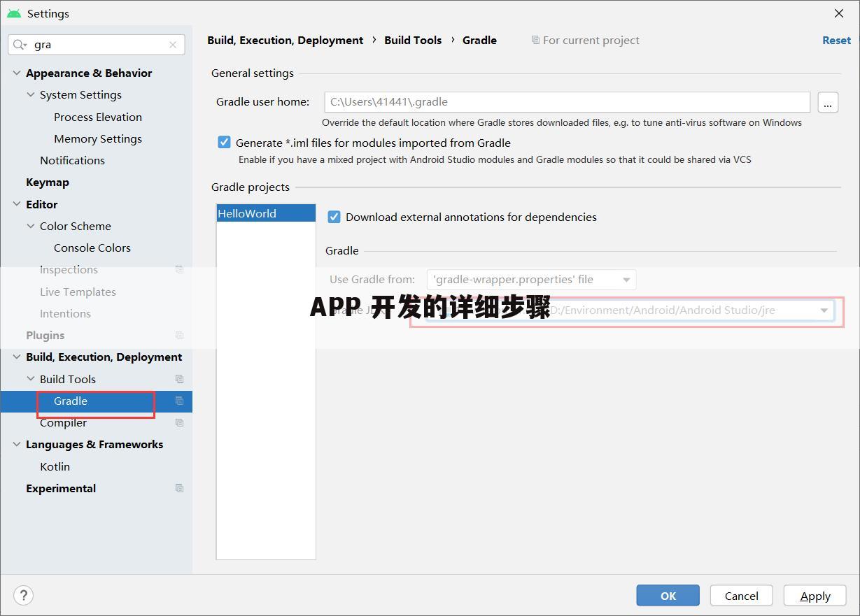The width and height of the screenshot is (860, 616).
Task: Collapse the Color Scheme node
Action: pyautogui.click(x=31, y=227)
